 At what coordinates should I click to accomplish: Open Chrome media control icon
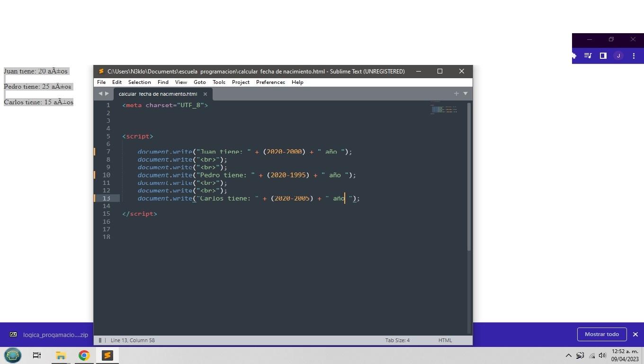click(x=588, y=55)
